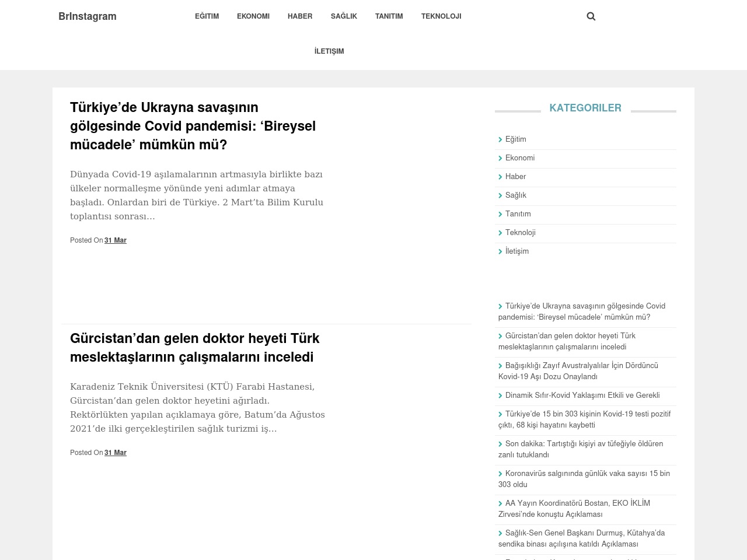This screenshot has height=560, width=747.
Task: Select Ekonomi in Kategoriler list
Action: pos(520,158)
